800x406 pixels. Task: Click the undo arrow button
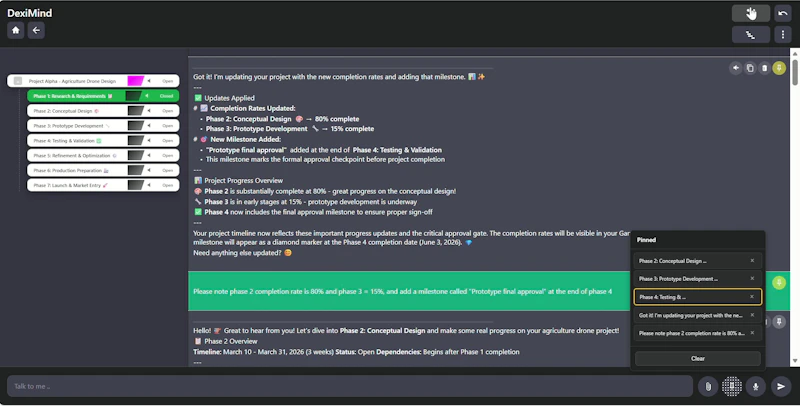[x=783, y=13]
